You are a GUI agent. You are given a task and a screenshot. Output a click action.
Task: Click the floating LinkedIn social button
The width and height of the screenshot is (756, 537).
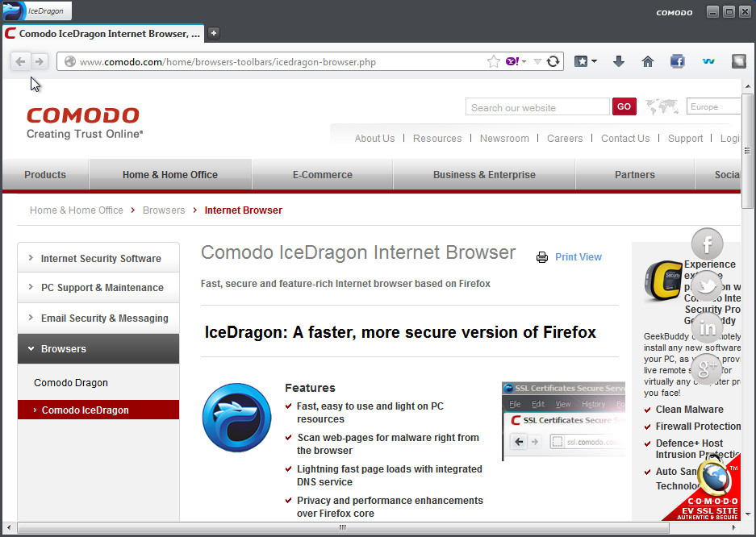(708, 327)
